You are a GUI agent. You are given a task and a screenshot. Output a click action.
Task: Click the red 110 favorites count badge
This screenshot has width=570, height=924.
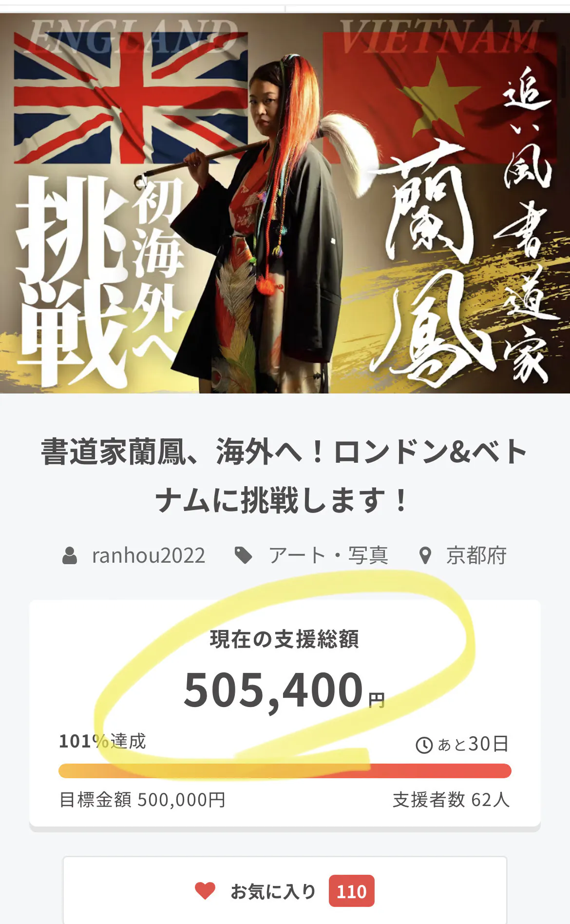[351, 891]
